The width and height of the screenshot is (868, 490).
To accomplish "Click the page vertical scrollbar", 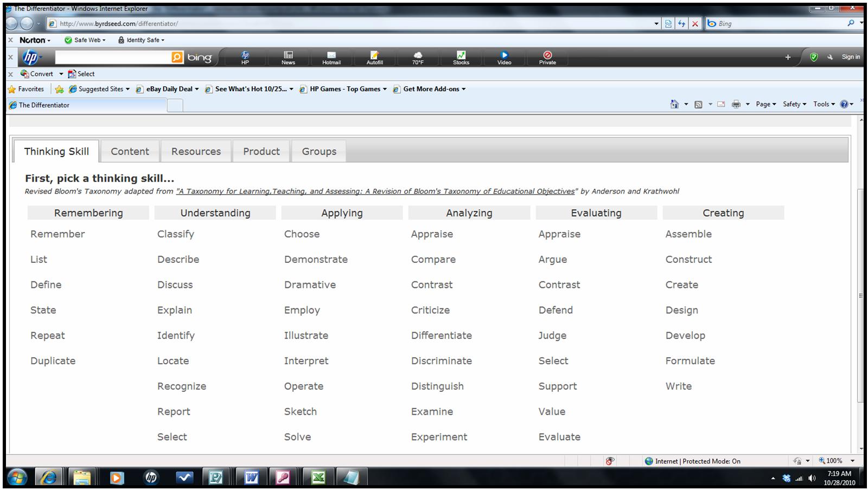I will tap(860, 295).
